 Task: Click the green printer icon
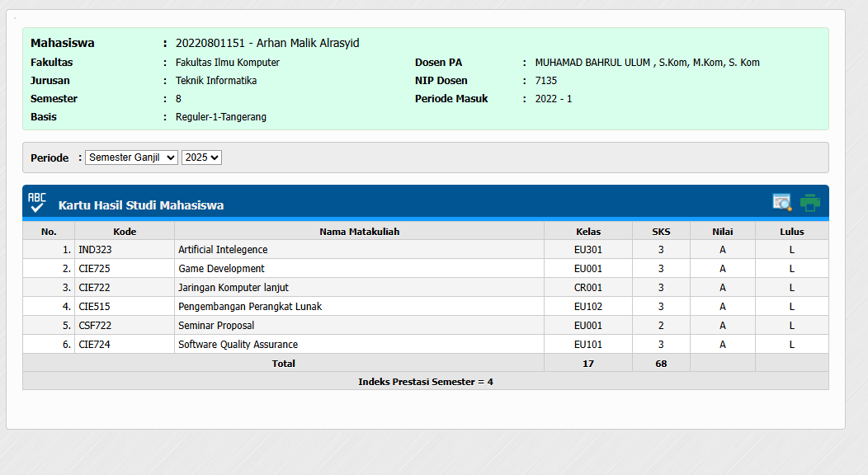(x=810, y=203)
